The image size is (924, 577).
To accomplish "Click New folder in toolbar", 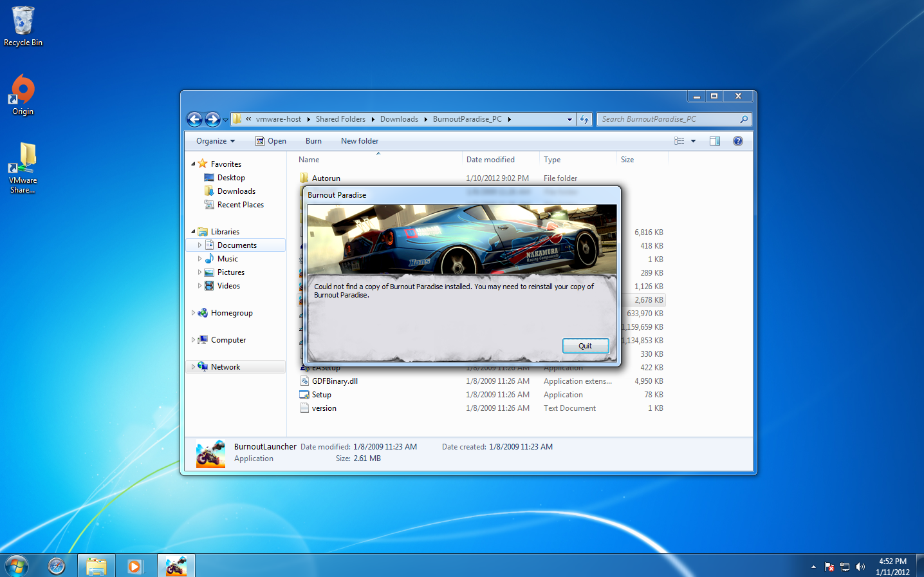I will point(360,141).
